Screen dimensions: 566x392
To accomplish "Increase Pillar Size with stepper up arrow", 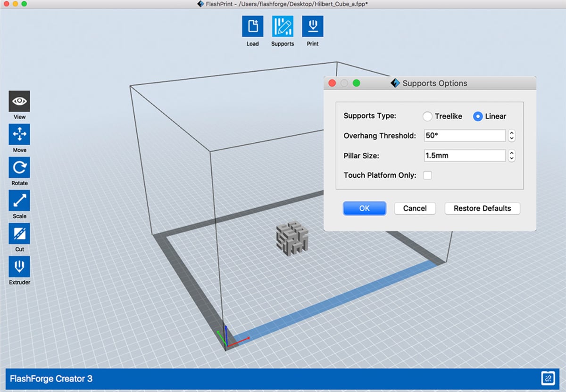I will (x=512, y=153).
